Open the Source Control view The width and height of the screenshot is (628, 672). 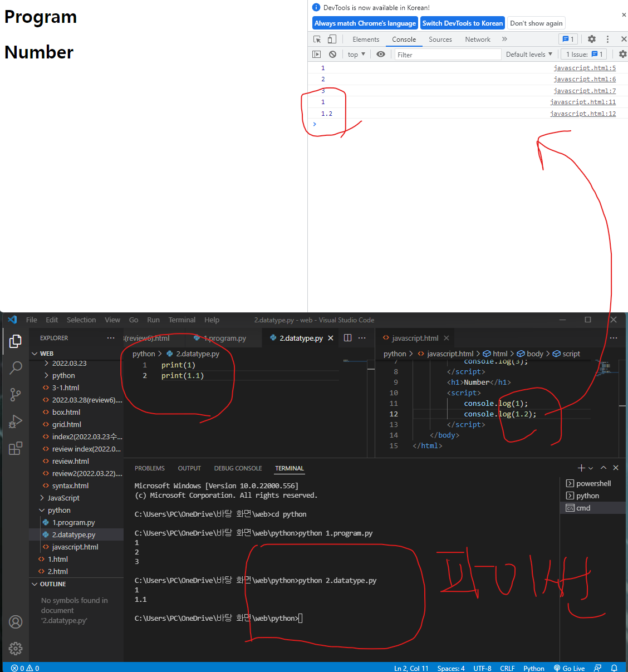(16, 395)
